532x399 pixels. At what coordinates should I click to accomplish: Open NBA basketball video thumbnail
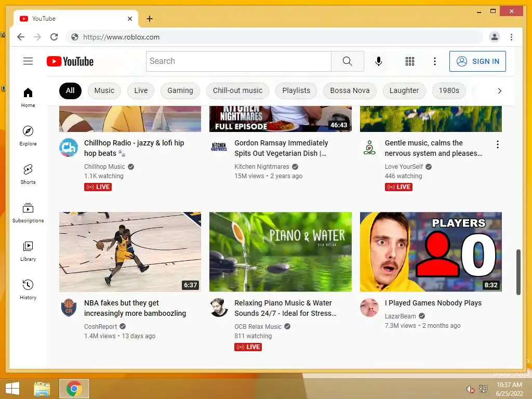click(130, 252)
